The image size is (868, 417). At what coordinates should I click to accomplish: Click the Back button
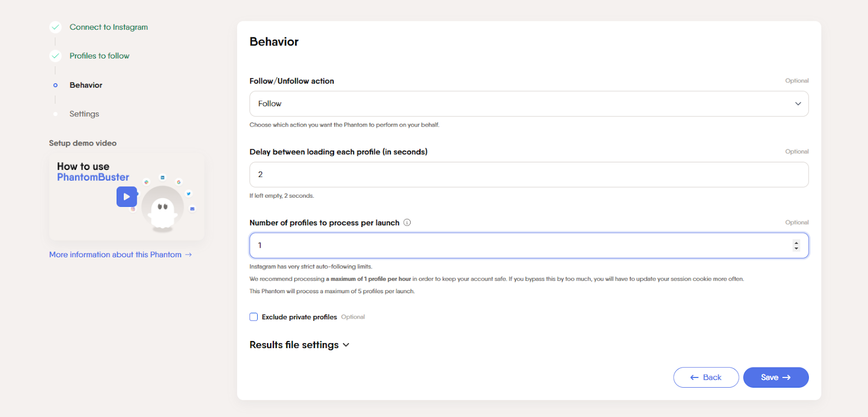pyautogui.click(x=706, y=377)
